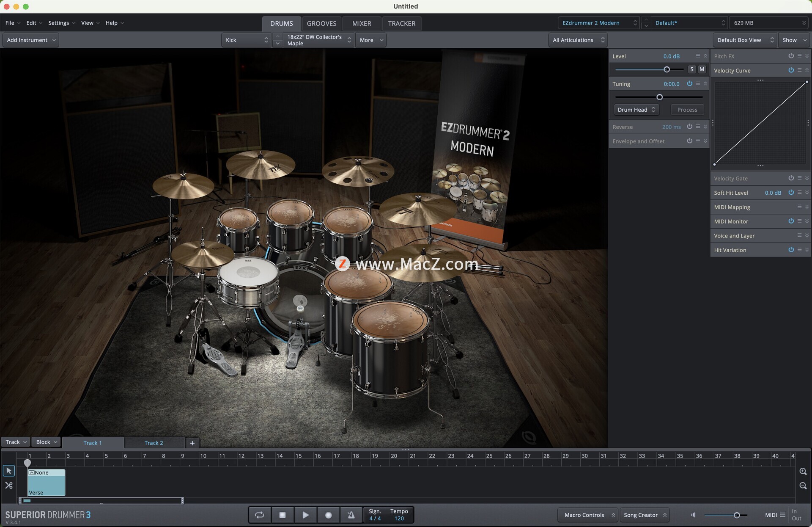
Task: Open the Level box menu icon
Action: coord(698,56)
